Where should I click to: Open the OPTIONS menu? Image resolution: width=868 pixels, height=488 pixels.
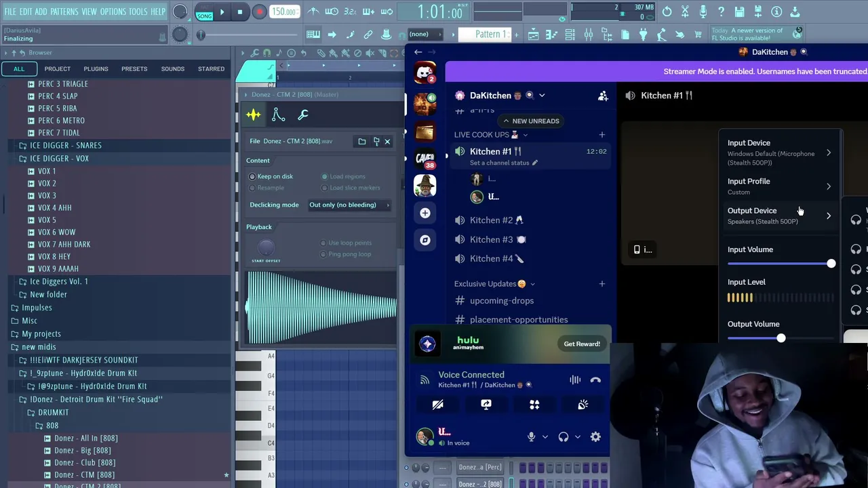(x=113, y=12)
